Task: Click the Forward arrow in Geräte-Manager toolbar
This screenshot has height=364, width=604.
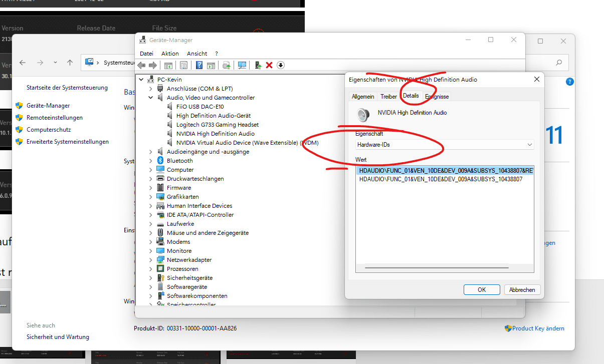Action: point(153,65)
